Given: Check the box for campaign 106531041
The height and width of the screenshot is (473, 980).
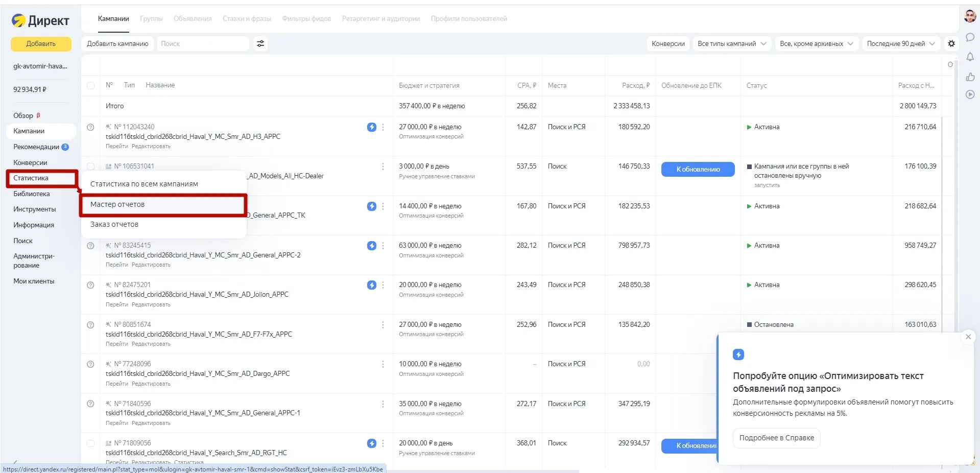Looking at the screenshot, I should point(90,167).
